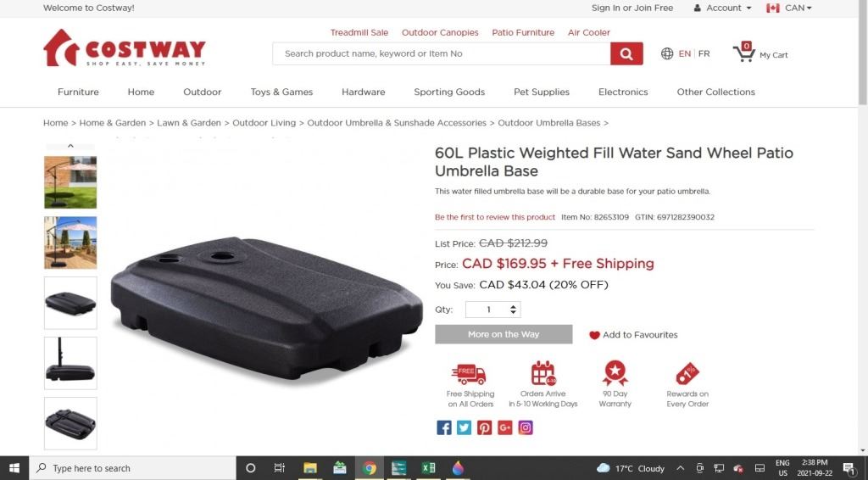868x480 pixels.
Task: Click the Google Plus share icon
Action: coord(505,427)
